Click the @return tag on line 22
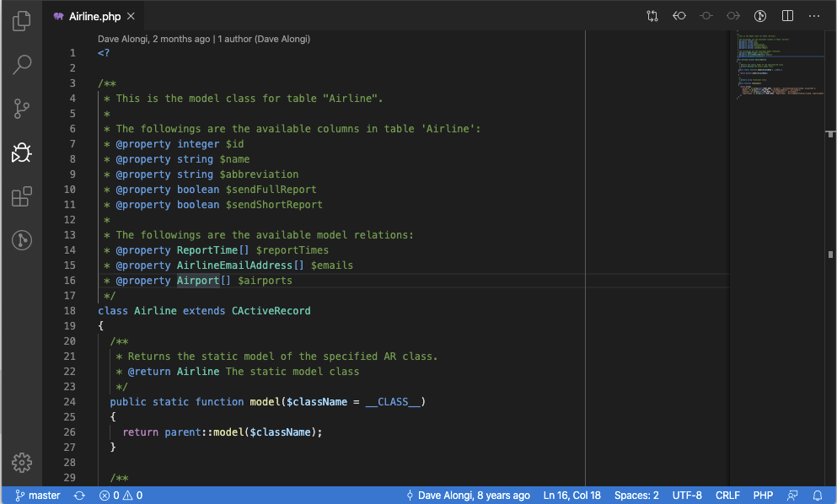837x504 pixels. tap(149, 372)
